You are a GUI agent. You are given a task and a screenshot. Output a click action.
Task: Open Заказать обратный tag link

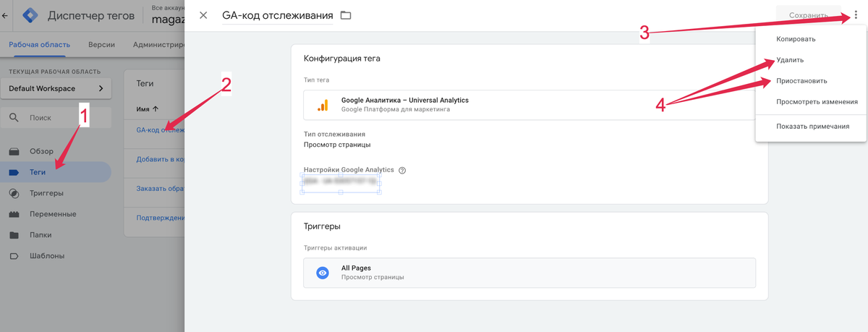[161, 189]
